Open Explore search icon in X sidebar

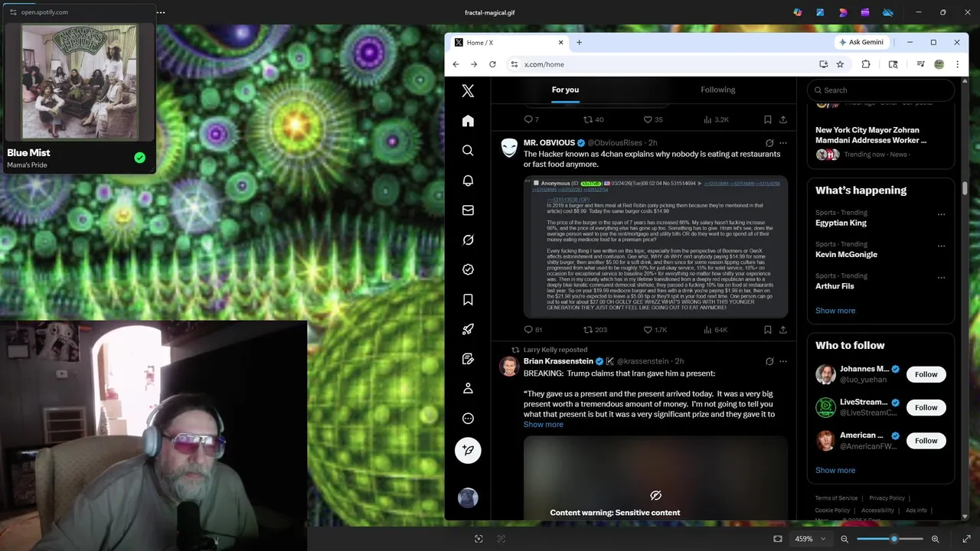point(468,151)
